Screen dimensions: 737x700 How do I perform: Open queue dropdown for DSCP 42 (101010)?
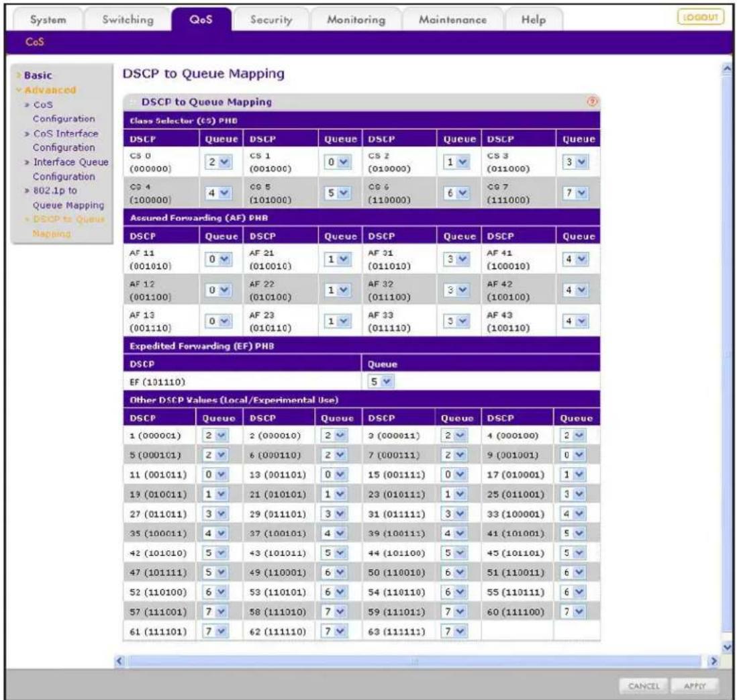tap(215, 553)
